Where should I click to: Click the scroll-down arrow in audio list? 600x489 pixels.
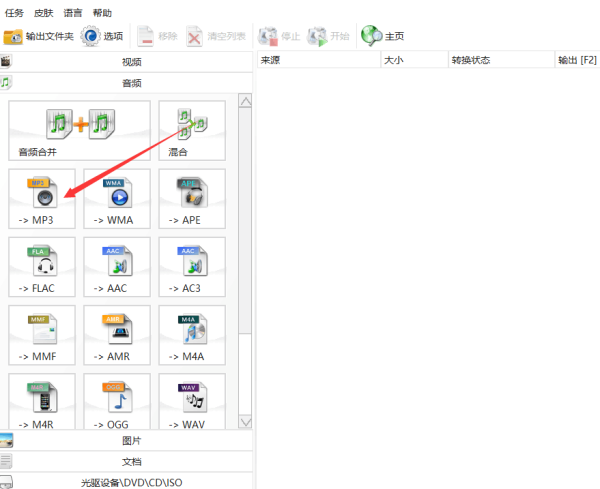(245, 422)
